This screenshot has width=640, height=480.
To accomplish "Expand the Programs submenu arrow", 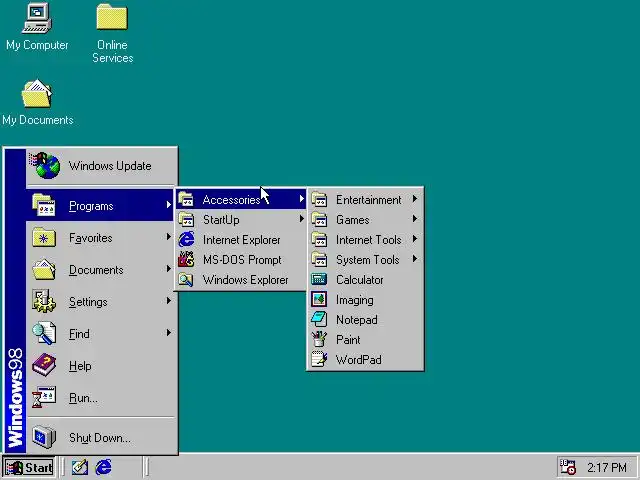I will (169, 205).
